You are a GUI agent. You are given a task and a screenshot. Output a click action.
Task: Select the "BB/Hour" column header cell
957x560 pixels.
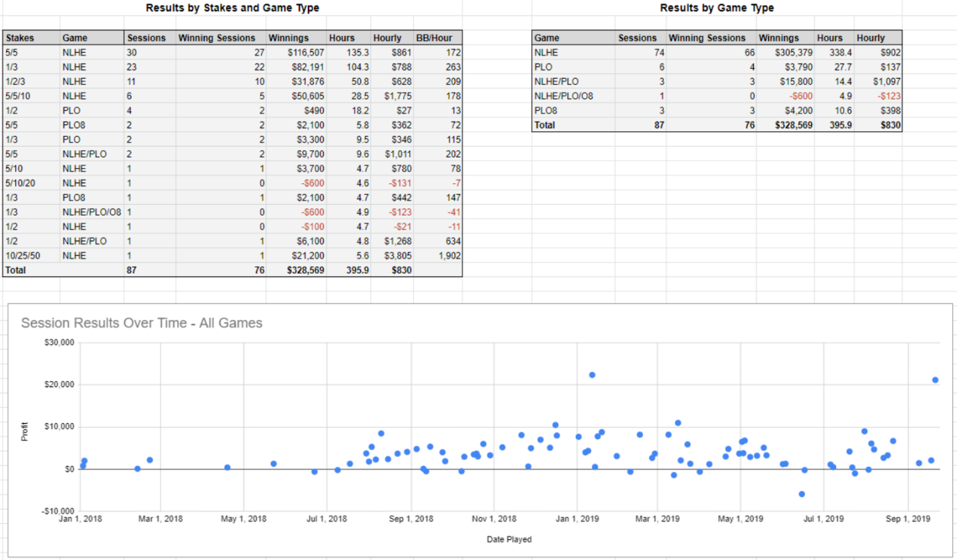[434, 38]
